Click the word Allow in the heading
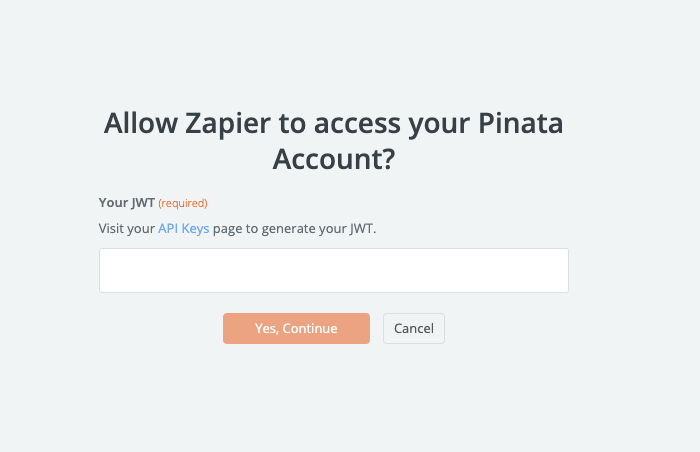Image resolution: width=700 pixels, height=452 pixels. (x=138, y=124)
